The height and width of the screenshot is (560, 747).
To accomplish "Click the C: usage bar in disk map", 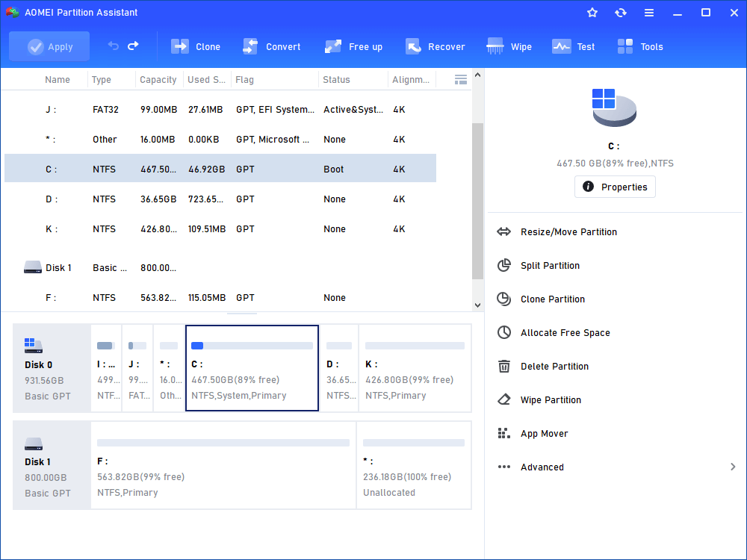I will (252, 346).
